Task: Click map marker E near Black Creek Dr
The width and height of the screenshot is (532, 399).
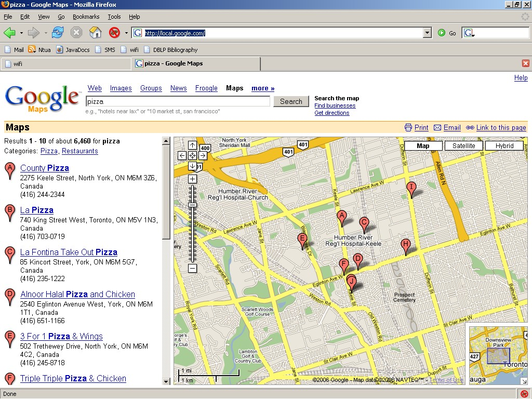Action: pyautogui.click(x=302, y=240)
